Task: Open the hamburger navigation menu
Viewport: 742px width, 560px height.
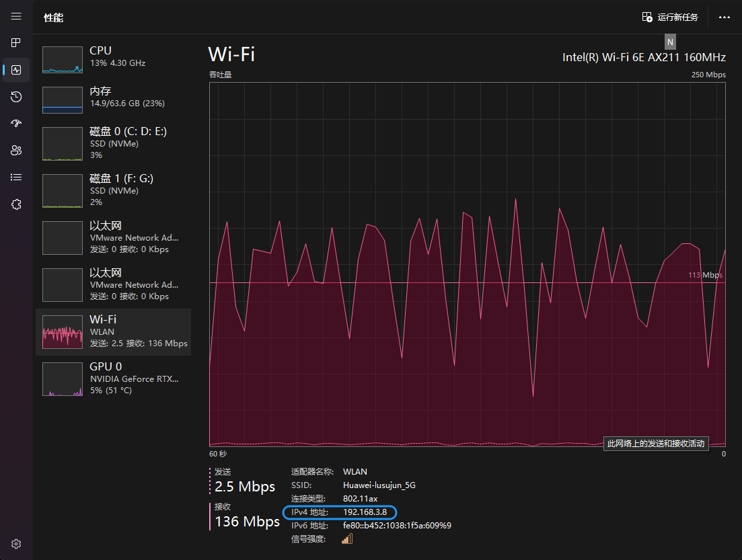Action: [16, 17]
